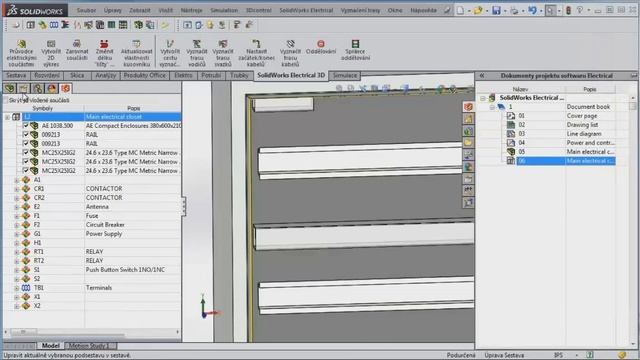The height and width of the screenshot is (360, 640).
Task: Open the Electrical components orange panel tab icon
Action: tap(66, 88)
